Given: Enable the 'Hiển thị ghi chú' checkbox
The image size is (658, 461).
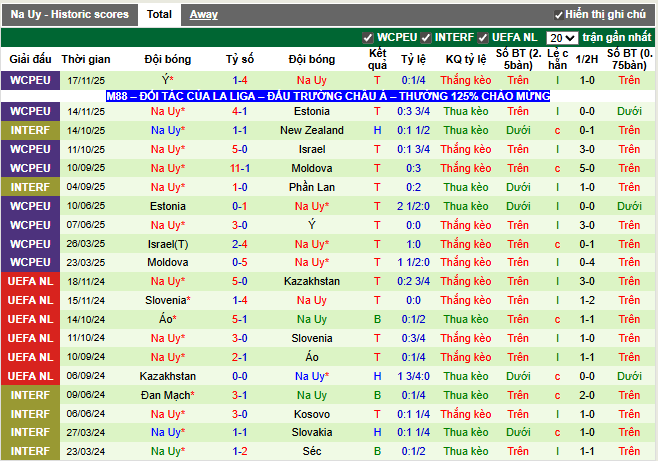Looking at the screenshot, I should point(558,15).
